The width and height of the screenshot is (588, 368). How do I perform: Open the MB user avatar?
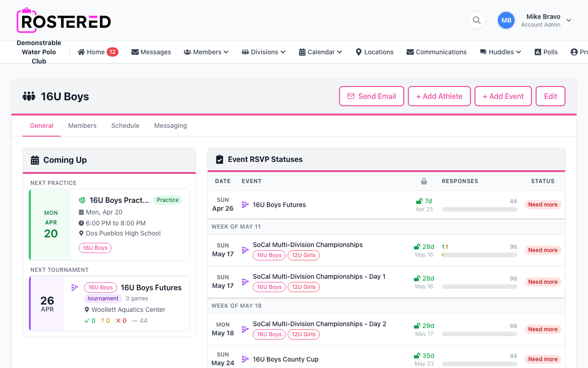click(x=506, y=20)
